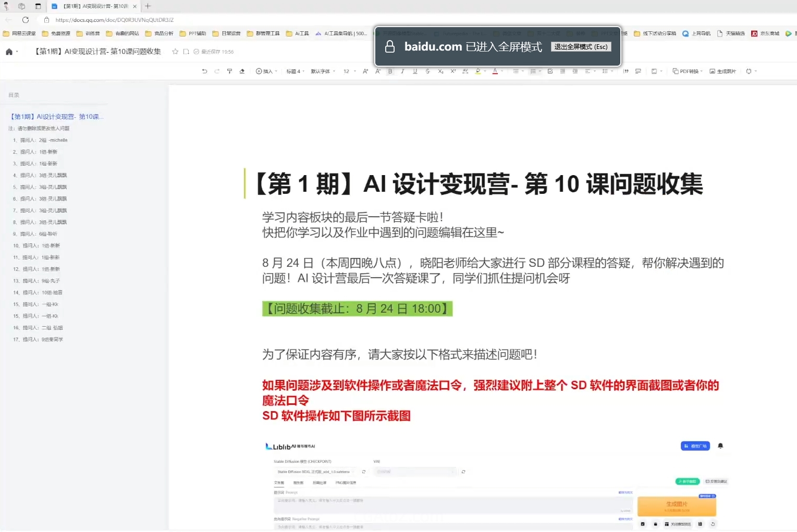Image resolution: width=797 pixels, height=532 pixels.
Task: Click the increase font size icon
Action: click(365, 71)
